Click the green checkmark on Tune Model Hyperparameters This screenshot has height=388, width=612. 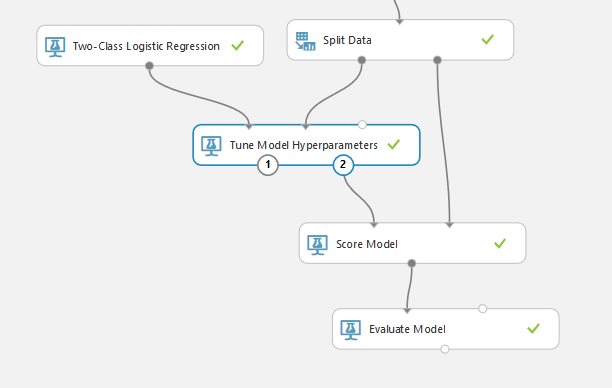393,144
